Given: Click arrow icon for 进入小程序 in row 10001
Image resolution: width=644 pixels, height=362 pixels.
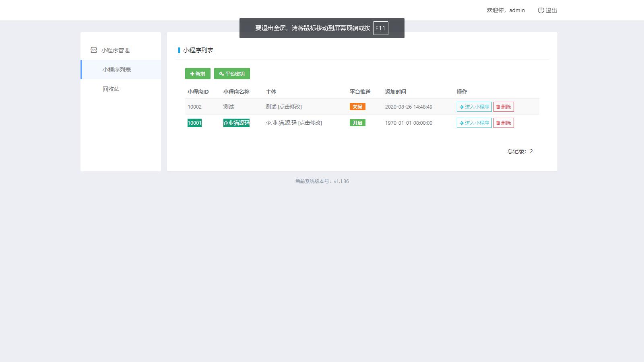Looking at the screenshot, I should (461, 123).
